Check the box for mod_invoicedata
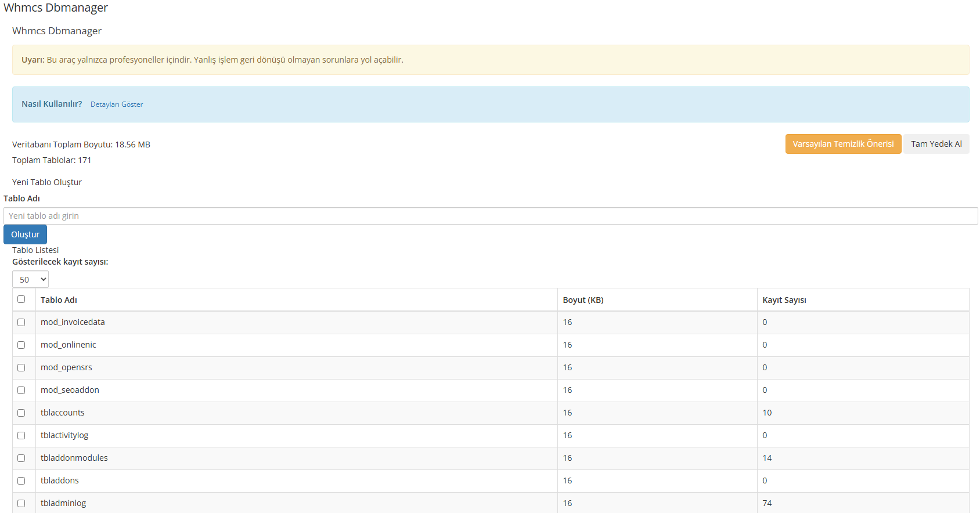This screenshot has height=513, width=980. pos(21,322)
